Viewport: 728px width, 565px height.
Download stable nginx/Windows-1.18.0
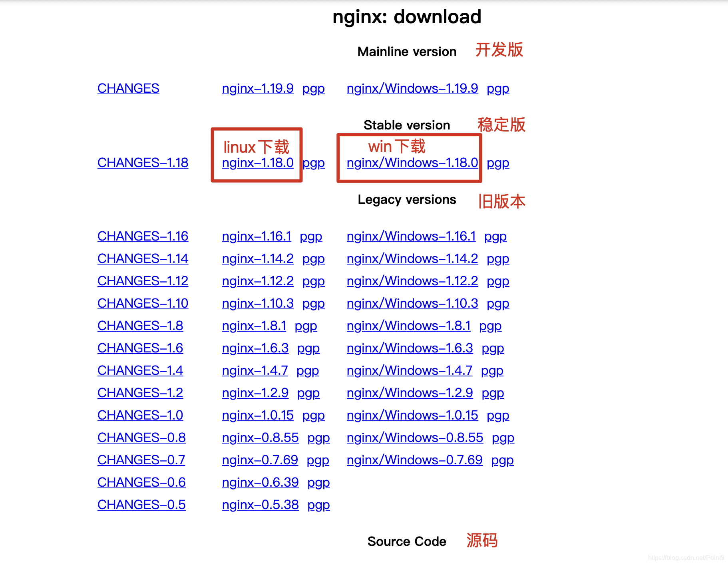pos(412,163)
